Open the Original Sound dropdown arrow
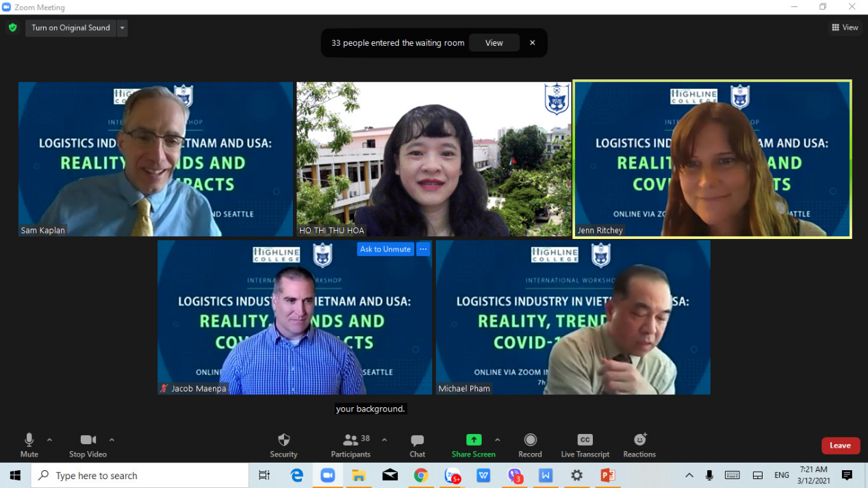Viewport: 868px width, 488px height. [122, 28]
